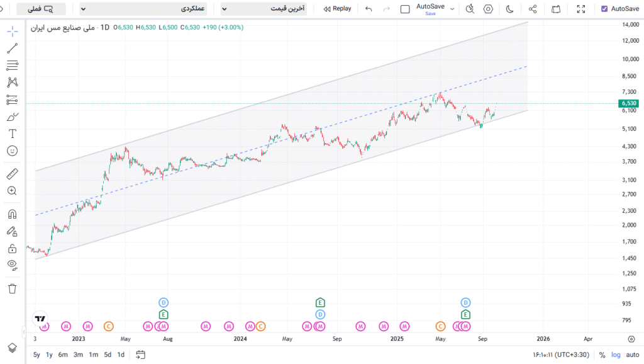Toggle dark theme with the moon icon
The image size is (644, 364).
click(509, 9)
